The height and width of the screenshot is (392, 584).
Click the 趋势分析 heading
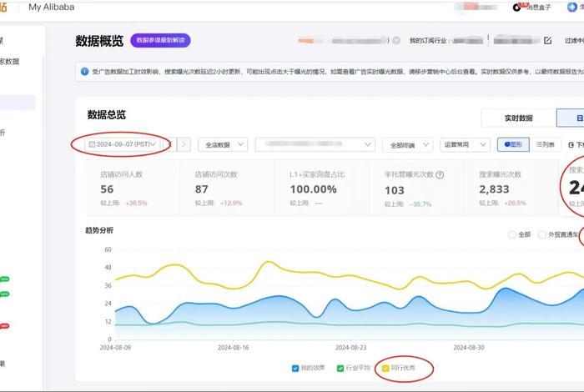point(99,230)
